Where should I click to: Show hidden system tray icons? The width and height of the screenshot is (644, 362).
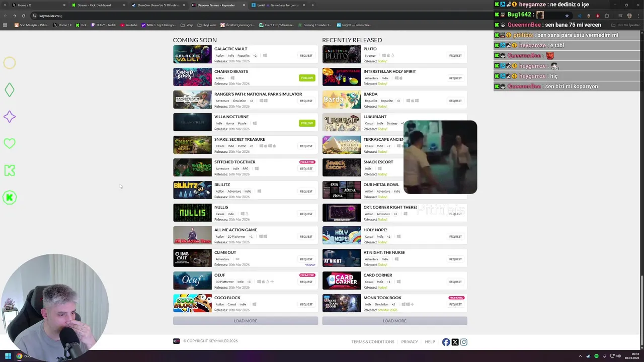(580, 356)
